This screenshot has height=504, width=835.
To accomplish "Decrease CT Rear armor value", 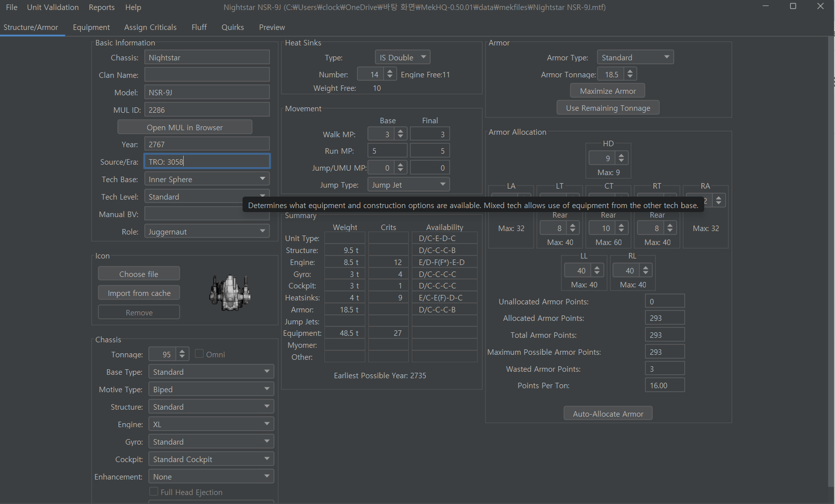I will [x=621, y=231].
